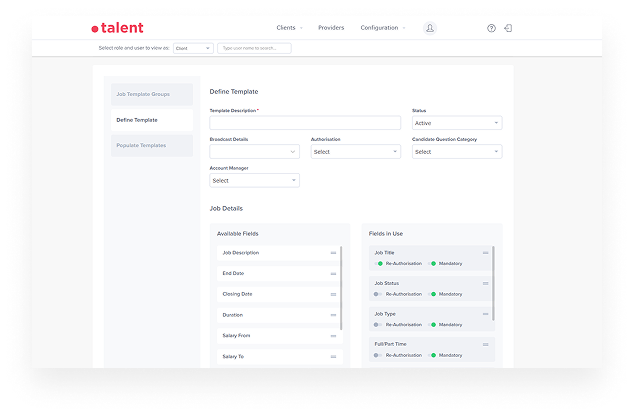
Task: Open the Clients menu
Action: (288, 28)
